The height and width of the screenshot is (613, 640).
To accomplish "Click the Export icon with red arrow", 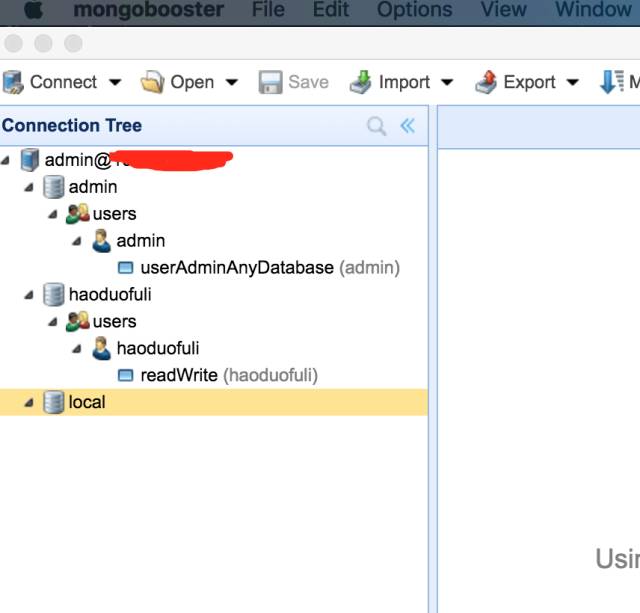I will coord(486,82).
